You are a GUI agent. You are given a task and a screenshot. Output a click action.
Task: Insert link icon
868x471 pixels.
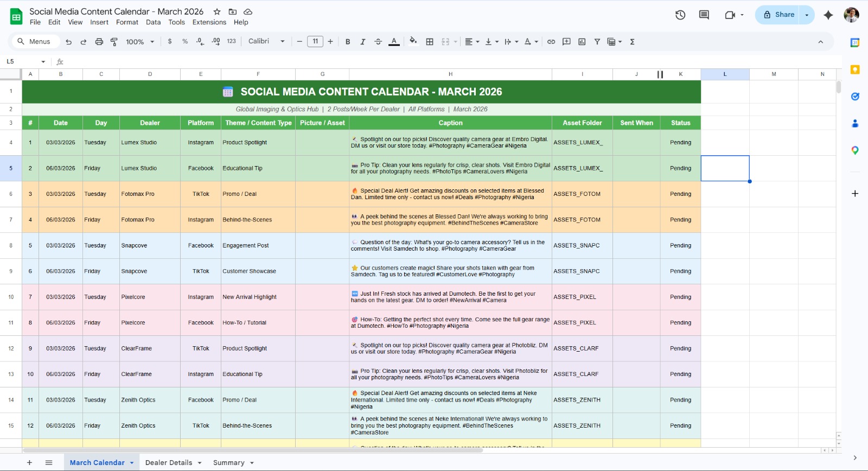click(551, 42)
